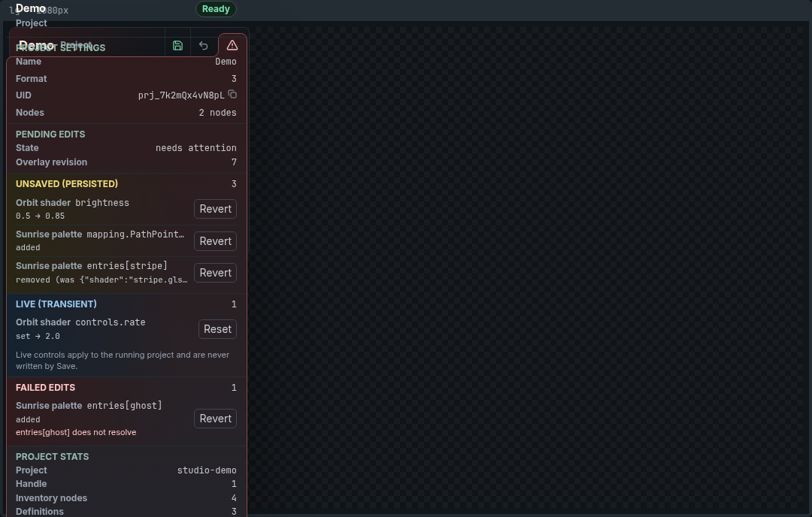Viewport: 812px width, 517px height.
Task: Click the 'Handle' row label
Action: 31,484
